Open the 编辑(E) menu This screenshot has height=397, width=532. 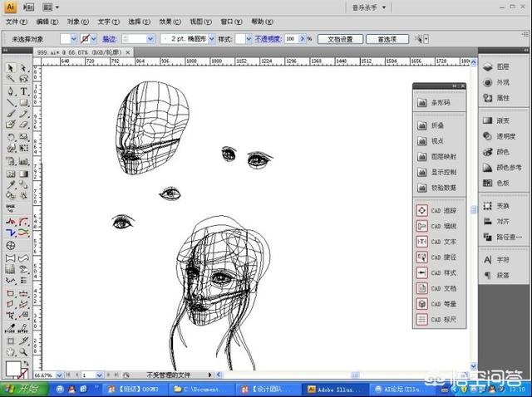pyautogui.click(x=47, y=22)
